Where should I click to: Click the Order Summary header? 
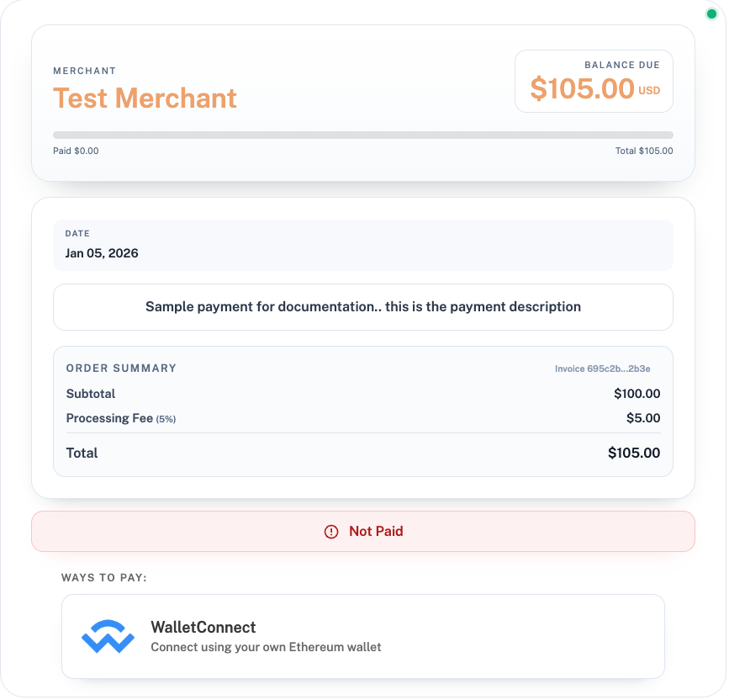(121, 369)
